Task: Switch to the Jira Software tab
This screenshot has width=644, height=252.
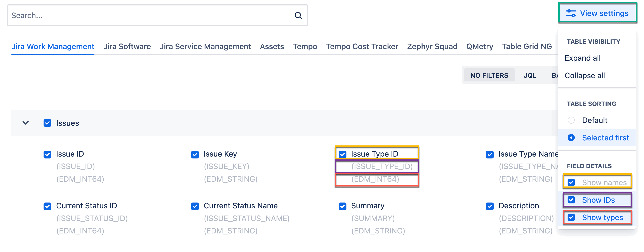Action: (x=127, y=47)
